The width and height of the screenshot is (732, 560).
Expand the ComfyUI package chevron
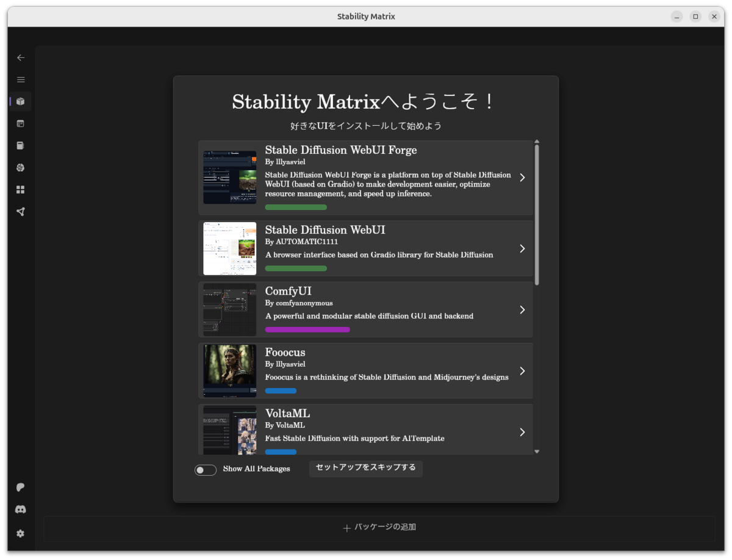tap(522, 310)
